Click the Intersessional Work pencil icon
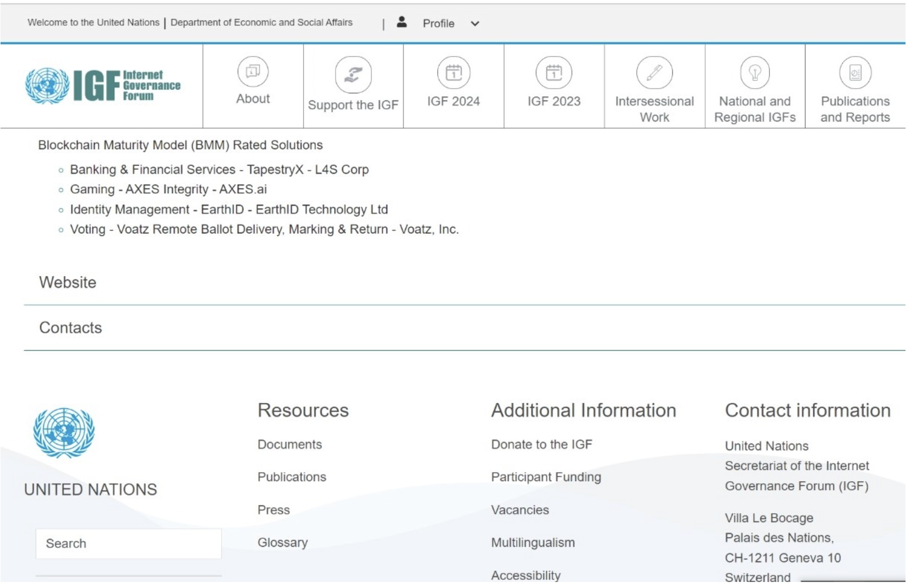The height and width of the screenshot is (588, 906). click(654, 73)
